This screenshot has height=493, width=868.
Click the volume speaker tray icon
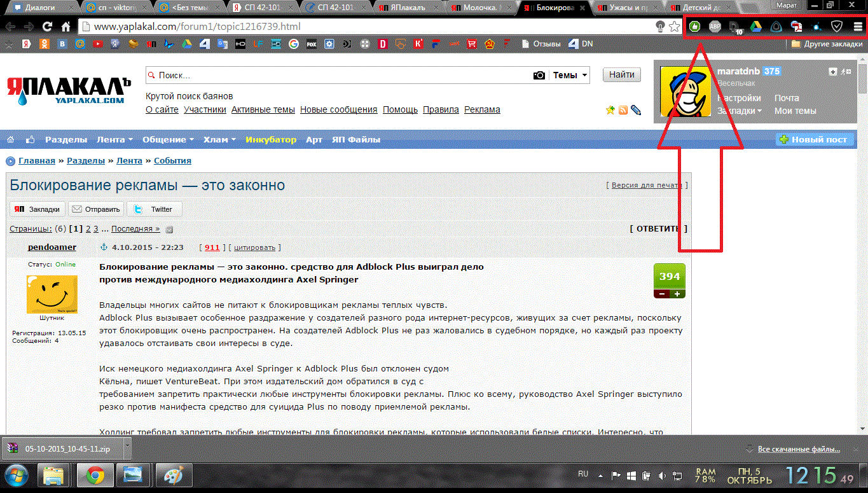point(663,475)
